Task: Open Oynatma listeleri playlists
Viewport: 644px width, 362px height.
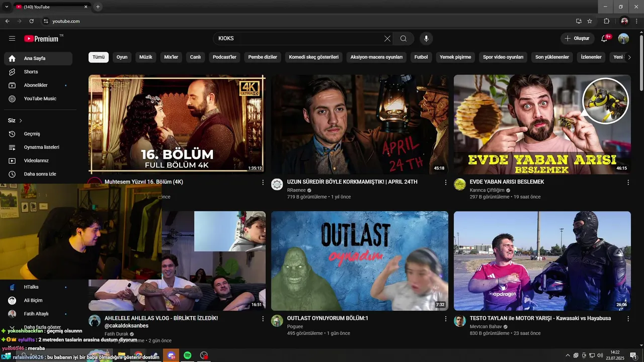Action: (x=38, y=147)
